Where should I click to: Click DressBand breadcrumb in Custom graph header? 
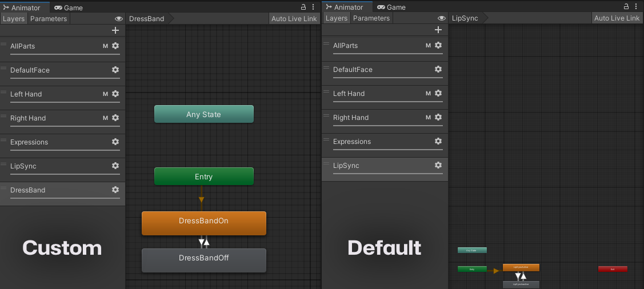coord(147,19)
